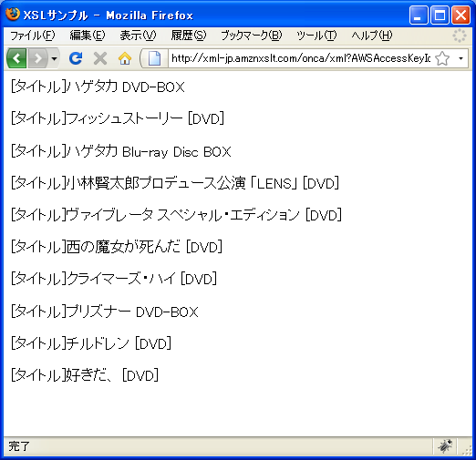
Task: Click the text ハゲタカ DVD-BOX
Action: pos(125,87)
